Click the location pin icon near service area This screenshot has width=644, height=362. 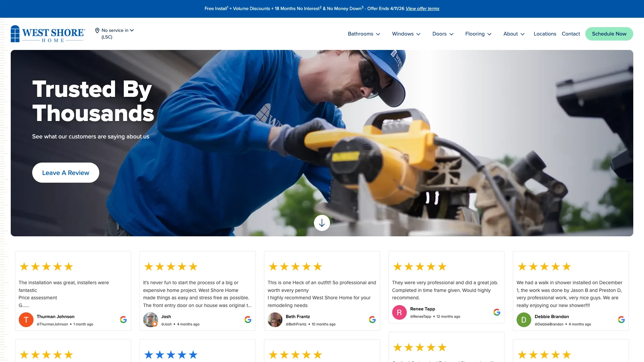[x=97, y=30]
